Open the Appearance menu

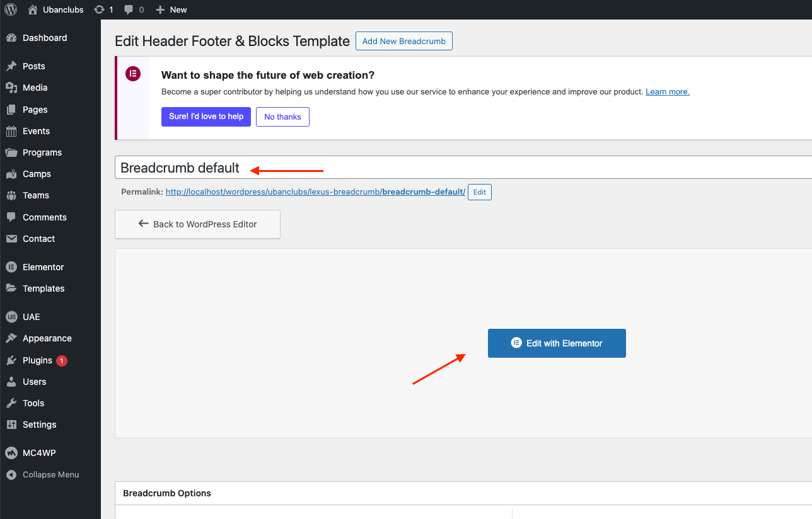[47, 338]
